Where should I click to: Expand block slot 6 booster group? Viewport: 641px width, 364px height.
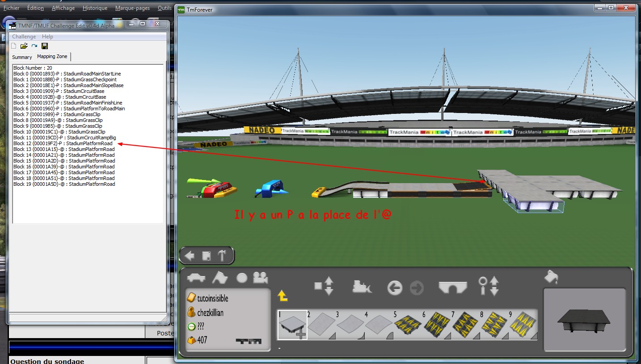point(437,325)
